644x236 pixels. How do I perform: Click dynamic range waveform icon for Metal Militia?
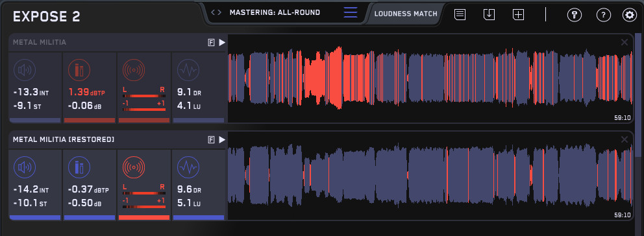pos(188,70)
